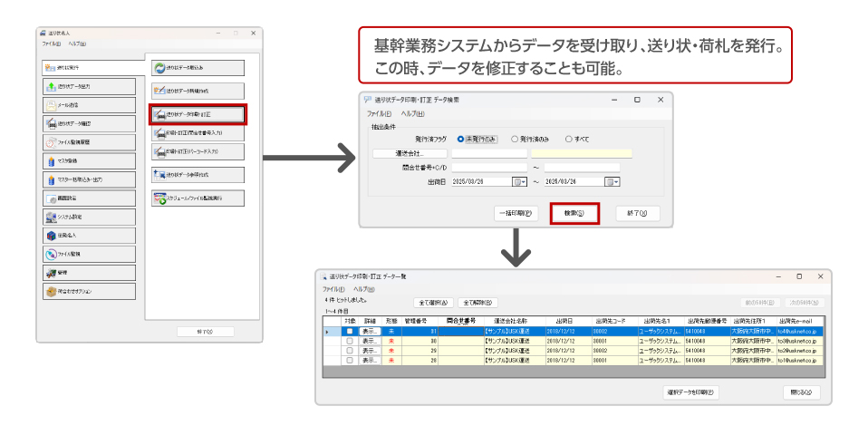868x435 pixels.
Task: Open the ファイル監視履歴 clock icon entry
Action: tap(51, 142)
